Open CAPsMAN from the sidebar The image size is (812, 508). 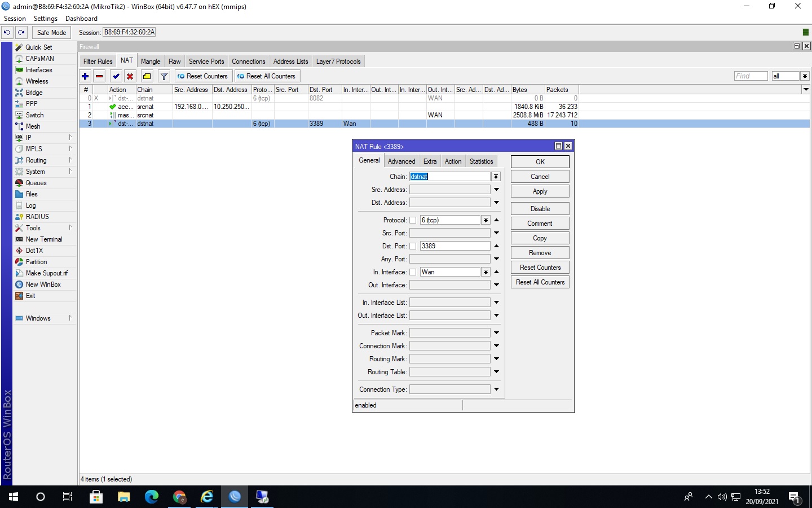(x=40, y=59)
